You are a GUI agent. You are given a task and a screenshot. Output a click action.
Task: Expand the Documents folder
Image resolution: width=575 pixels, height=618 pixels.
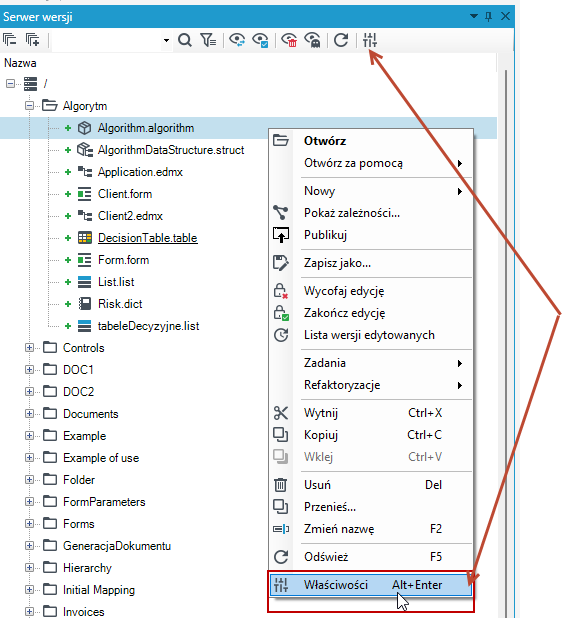(x=29, y=414)
